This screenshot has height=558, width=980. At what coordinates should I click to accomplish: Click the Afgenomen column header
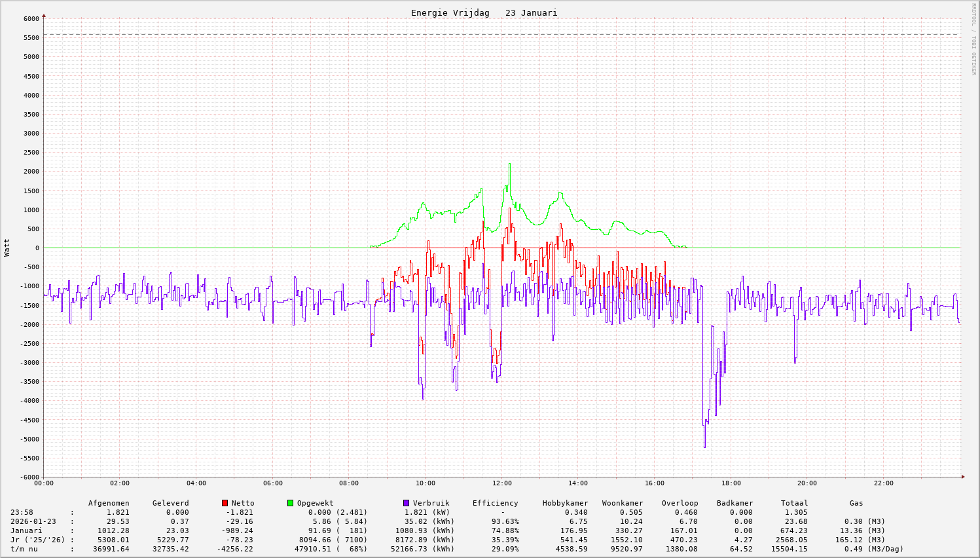click(109, 503)
